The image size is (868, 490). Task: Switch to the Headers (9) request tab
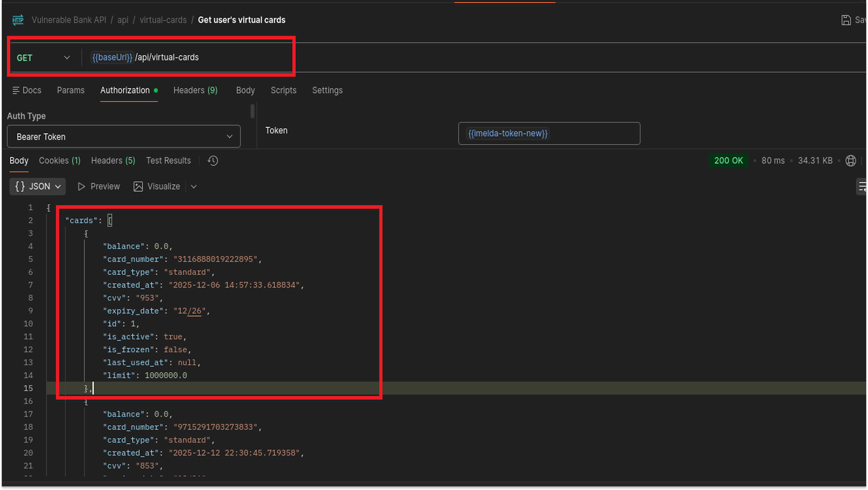pyautogui.click(x=195, y=90)
